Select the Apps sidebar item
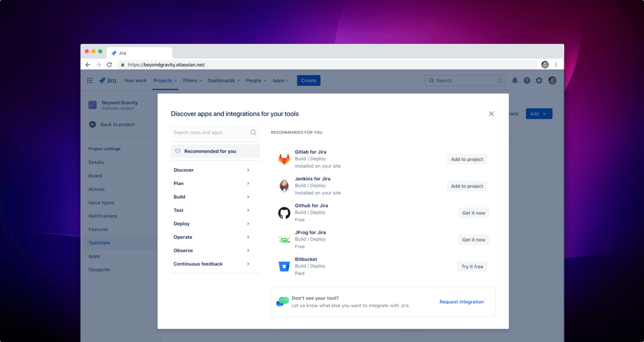The width and height of the screenshot is (644, 342). click(x=94, y=256)
